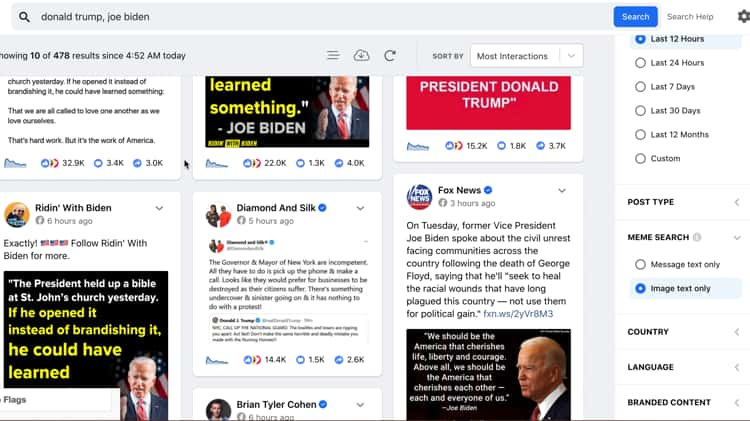Expand Brian Tyler Cohen post menu

(x=360, y=405)
